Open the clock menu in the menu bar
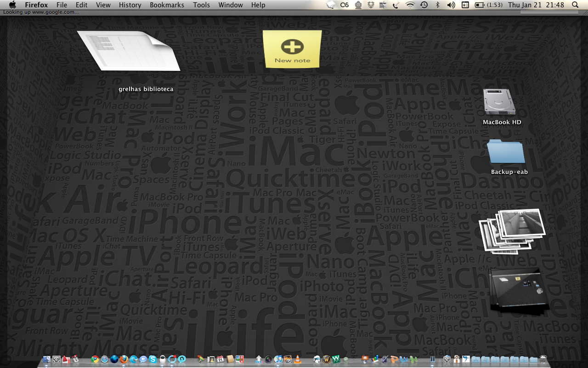This screenshot has height=368, width=588. (528, 6)
